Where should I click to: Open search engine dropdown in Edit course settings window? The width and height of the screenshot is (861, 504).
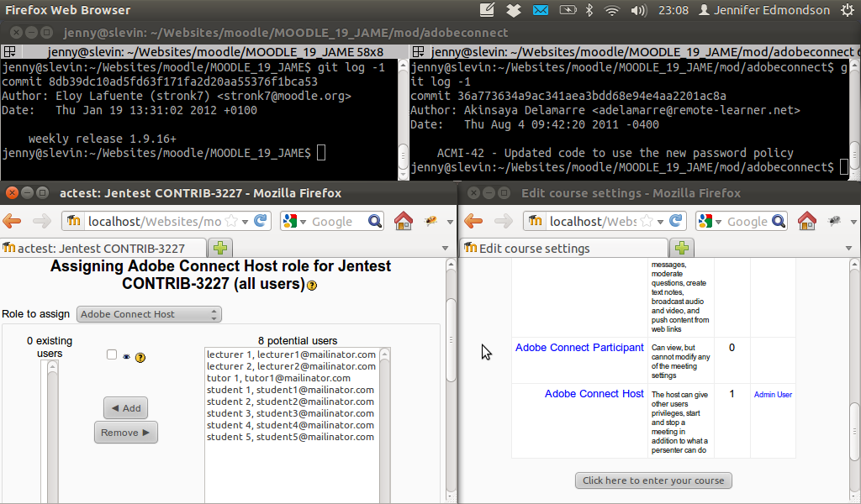[718, 222]
